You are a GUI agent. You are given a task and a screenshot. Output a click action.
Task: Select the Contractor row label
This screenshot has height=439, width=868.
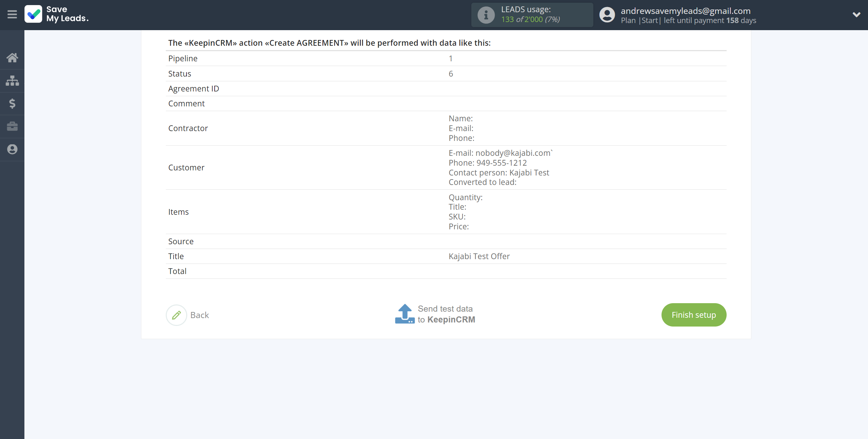point(188,128)
